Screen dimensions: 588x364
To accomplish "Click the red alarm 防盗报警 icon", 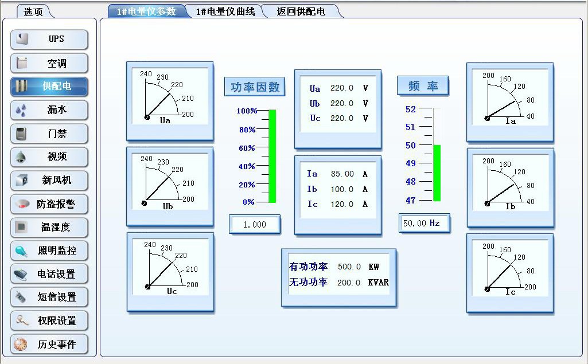I will (22, 204).
